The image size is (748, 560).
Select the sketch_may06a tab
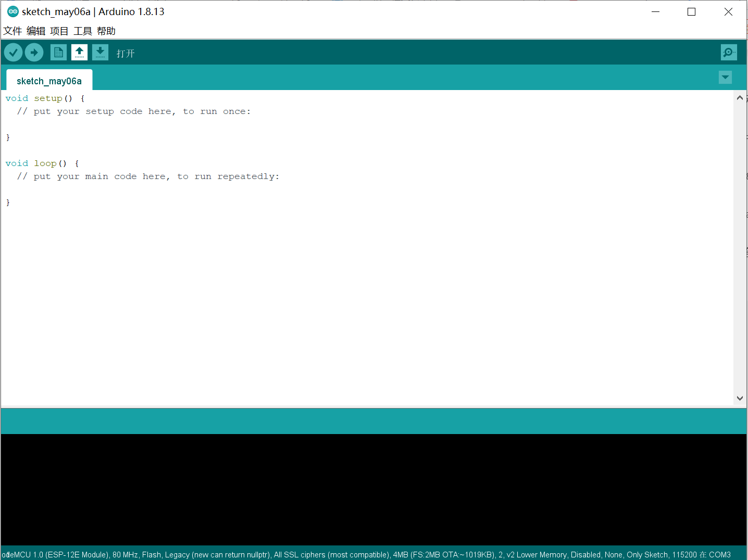(49, 81)
